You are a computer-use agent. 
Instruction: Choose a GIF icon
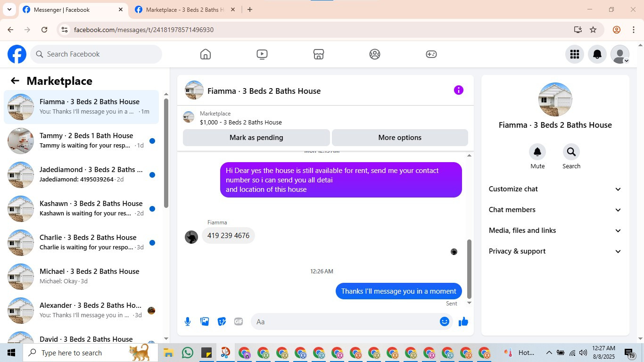pos(239,321)
